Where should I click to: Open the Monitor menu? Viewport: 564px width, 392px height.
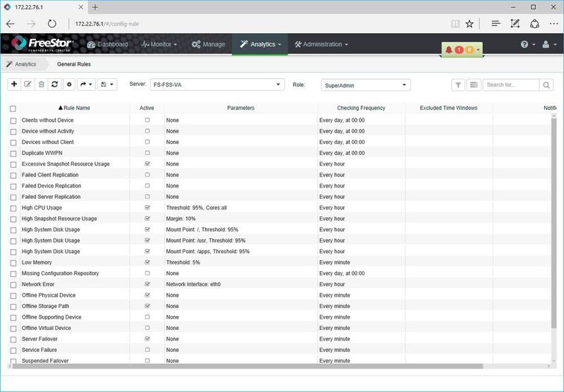pyautogui.click(x=159, y=44)
